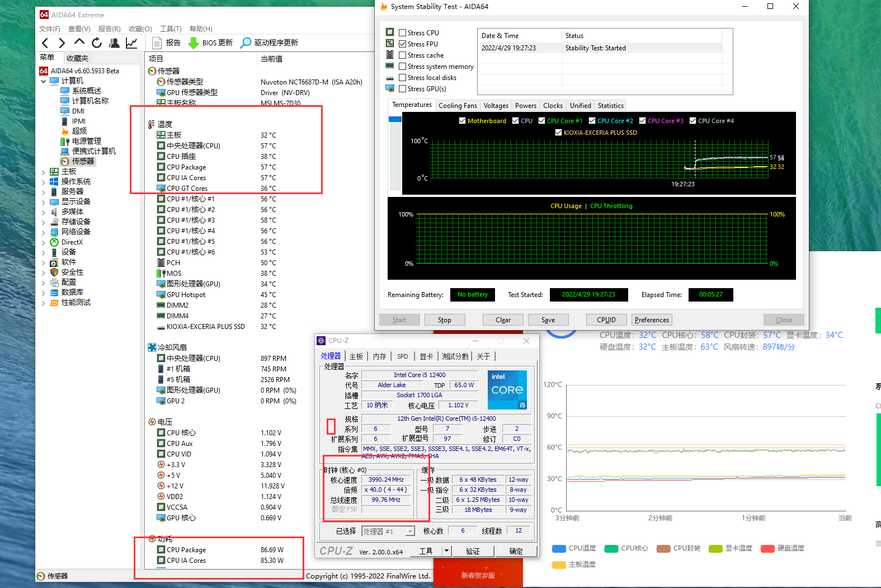Viewport: 881px width, 588px height.
Task: Toggle CPU Core #1 graph checkbox
Action: click(541, 120)
